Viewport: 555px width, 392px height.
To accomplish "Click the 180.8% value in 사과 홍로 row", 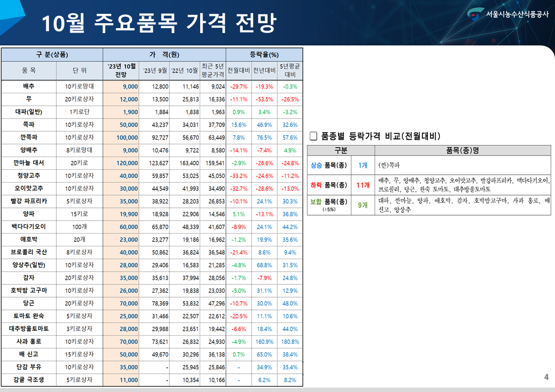I will tap(290, 342).
